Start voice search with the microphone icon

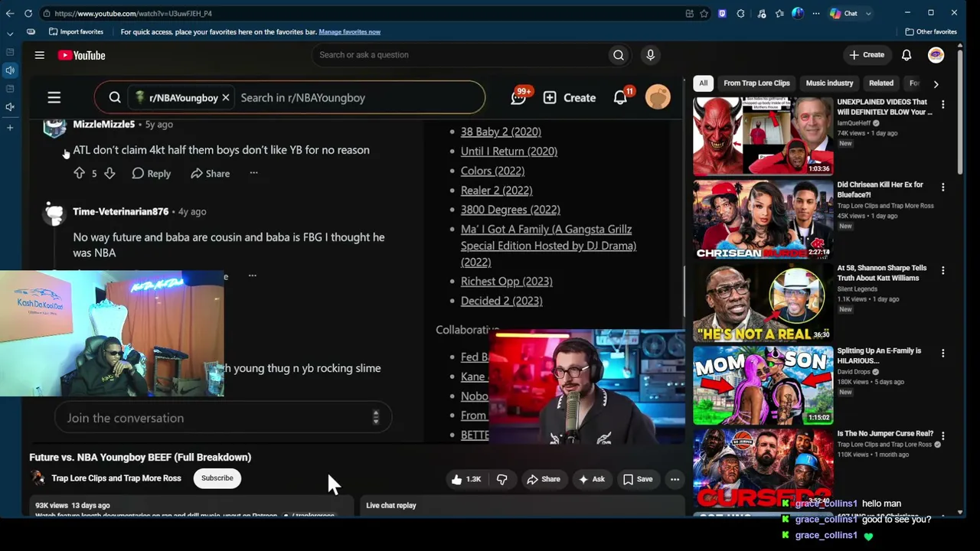pyautogui.click(x=650, y=55)
